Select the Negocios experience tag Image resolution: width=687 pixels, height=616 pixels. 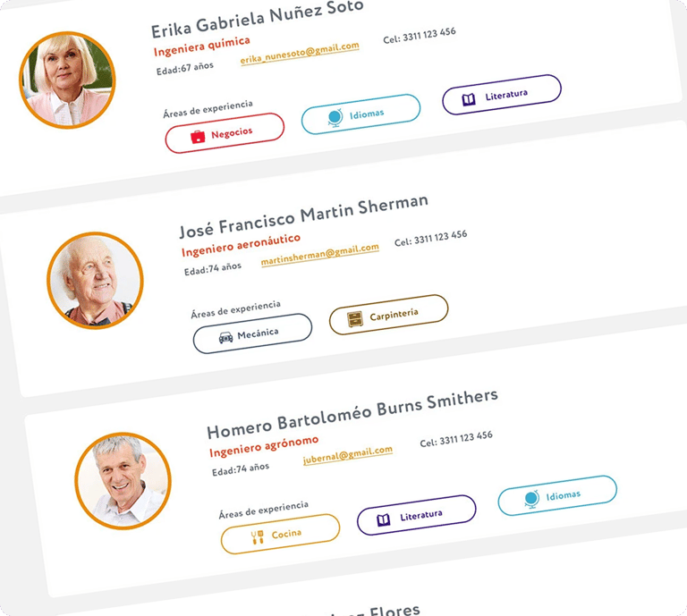click(x=225, y=133)
